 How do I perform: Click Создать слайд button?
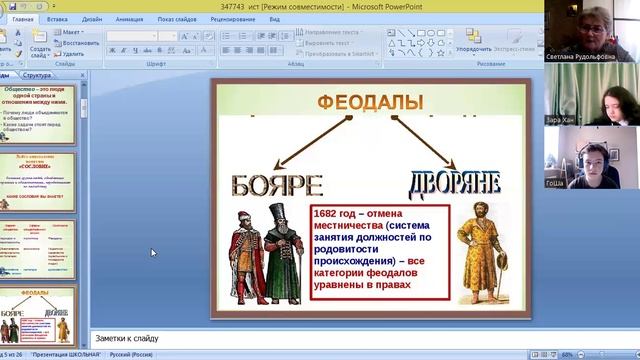pos(40,44)
